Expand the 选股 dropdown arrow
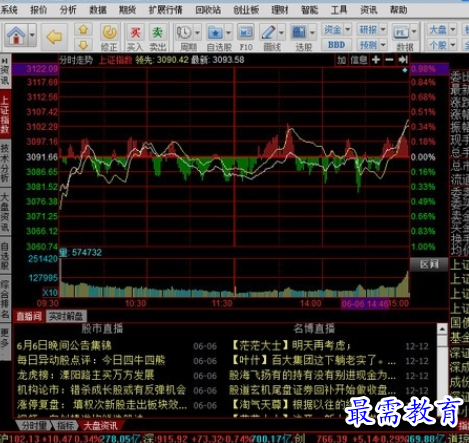This screenshot has width=469, height=443. point(312,33)
